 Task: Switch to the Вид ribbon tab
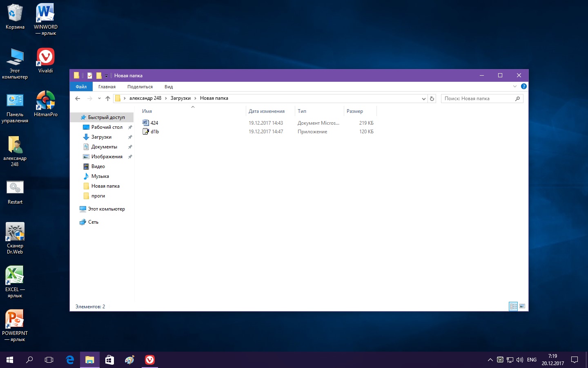click(169, 87)
